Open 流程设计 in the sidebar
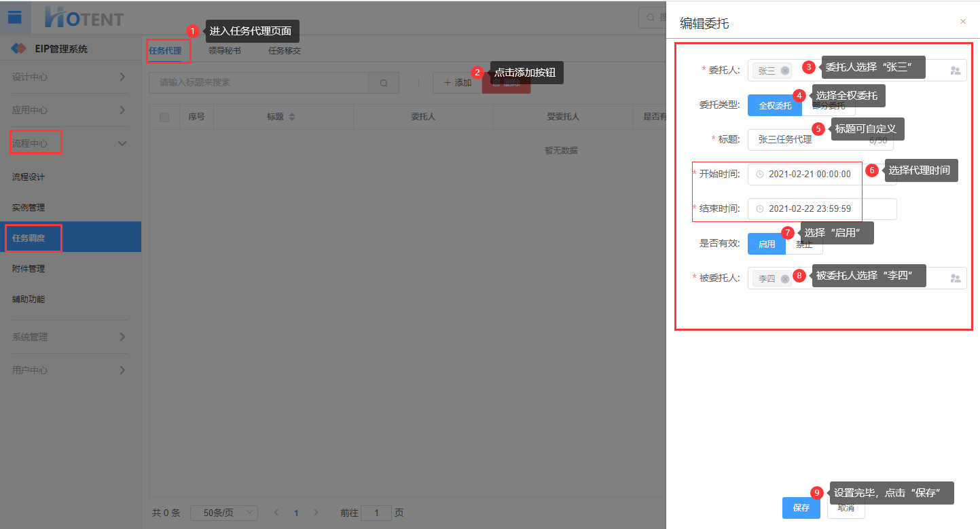The width and height of the screenshot is (980, 529). click(29, 177)
